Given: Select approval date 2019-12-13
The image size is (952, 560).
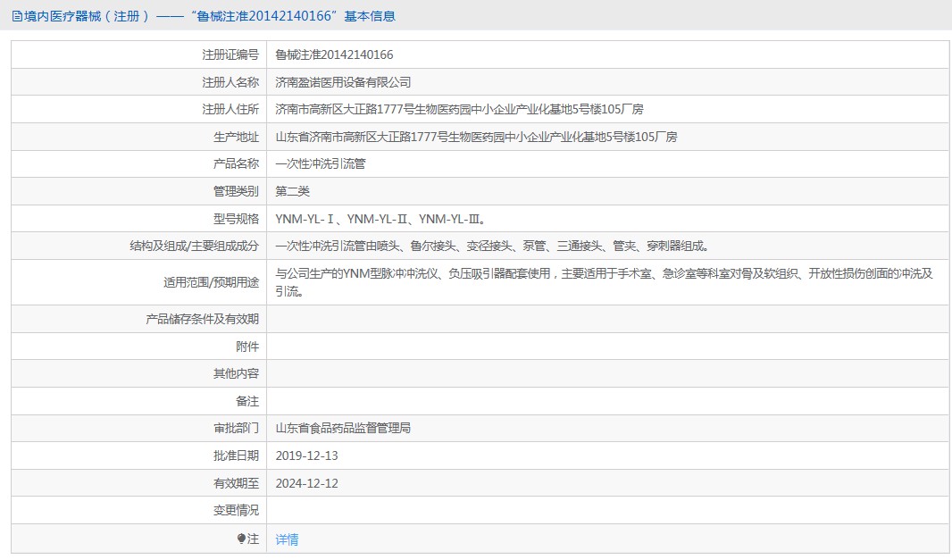Looking at the screenshot, I should [306, 456].
